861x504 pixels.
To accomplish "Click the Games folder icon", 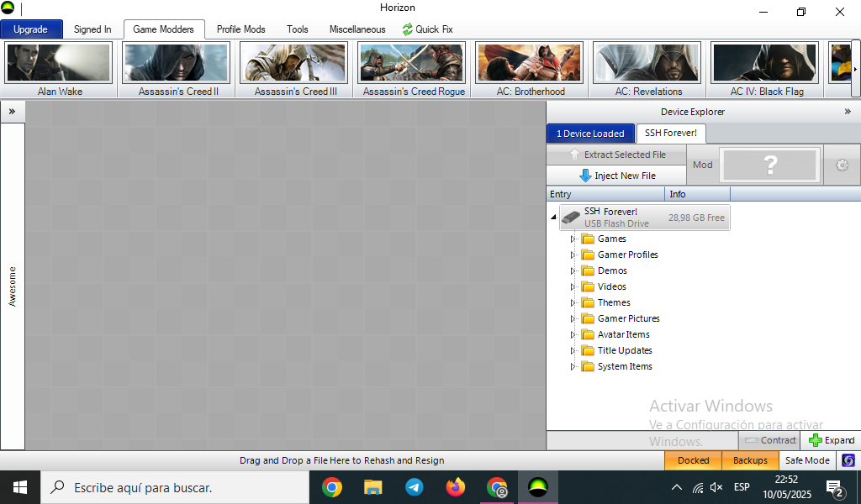I will [x=588, y=239].
